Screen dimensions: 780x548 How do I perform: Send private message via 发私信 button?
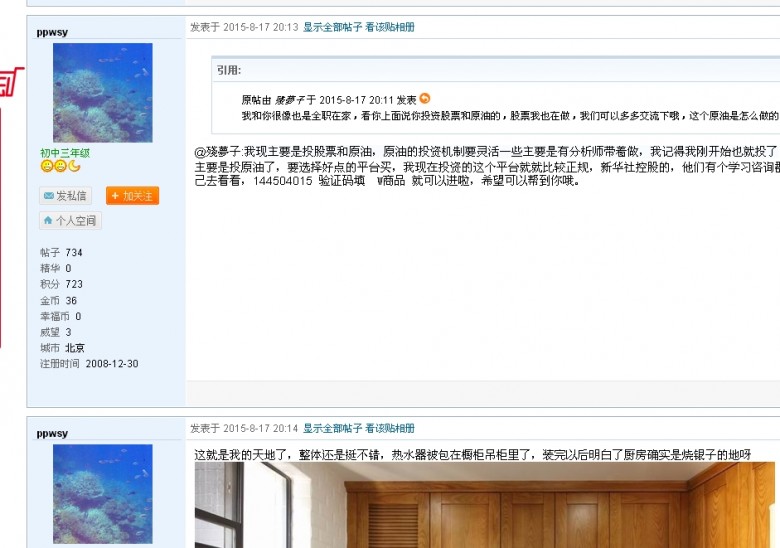tap(65, 196)
